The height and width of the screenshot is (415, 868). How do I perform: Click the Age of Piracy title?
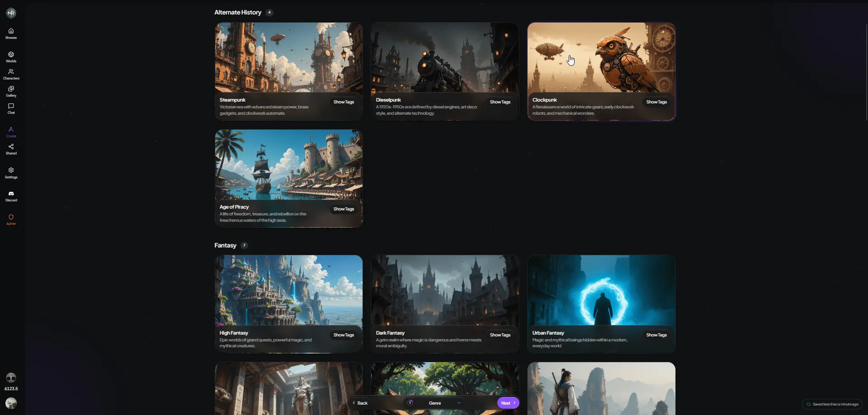(x=234, y=207)
